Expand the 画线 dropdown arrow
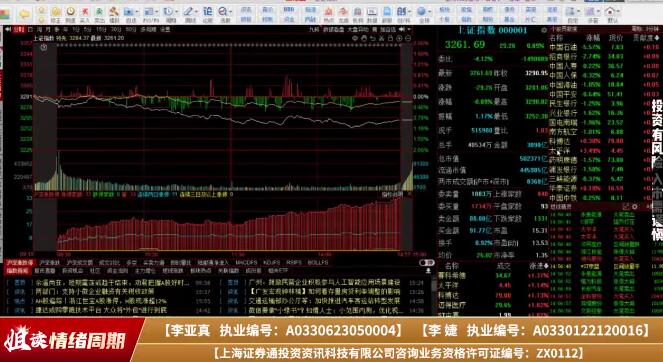 (197, 12)
